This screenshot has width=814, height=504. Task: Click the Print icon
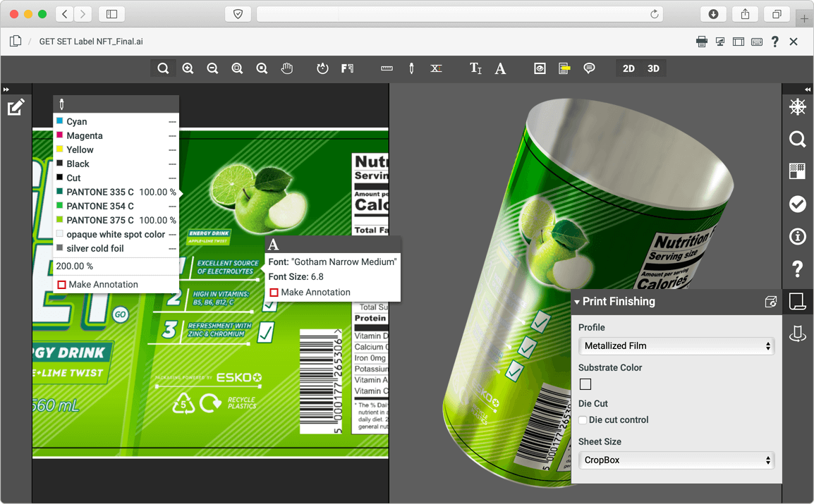pyautogui.click(x=701, y=42)
